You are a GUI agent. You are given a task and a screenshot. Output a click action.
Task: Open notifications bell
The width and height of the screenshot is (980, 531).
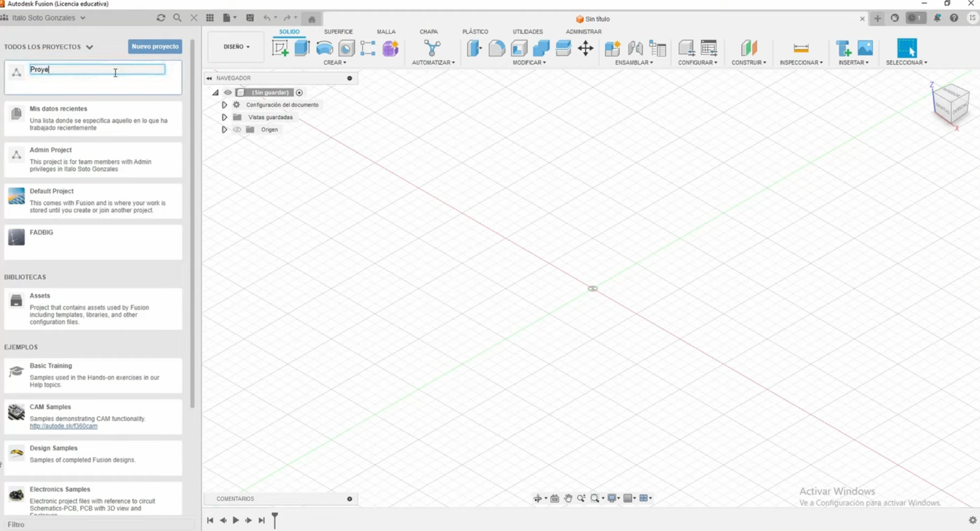[x=937, y=18]
